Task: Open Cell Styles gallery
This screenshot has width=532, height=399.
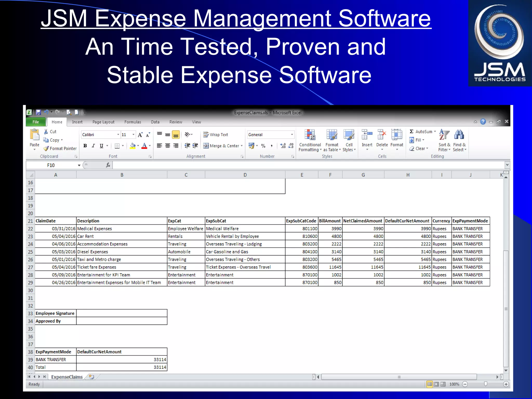Action: point(349,141)
